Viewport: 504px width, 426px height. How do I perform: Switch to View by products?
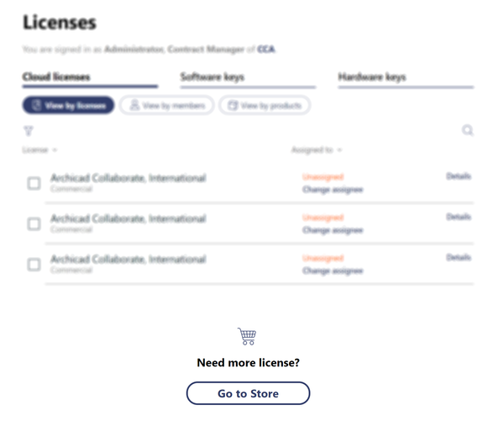point(265,106)
